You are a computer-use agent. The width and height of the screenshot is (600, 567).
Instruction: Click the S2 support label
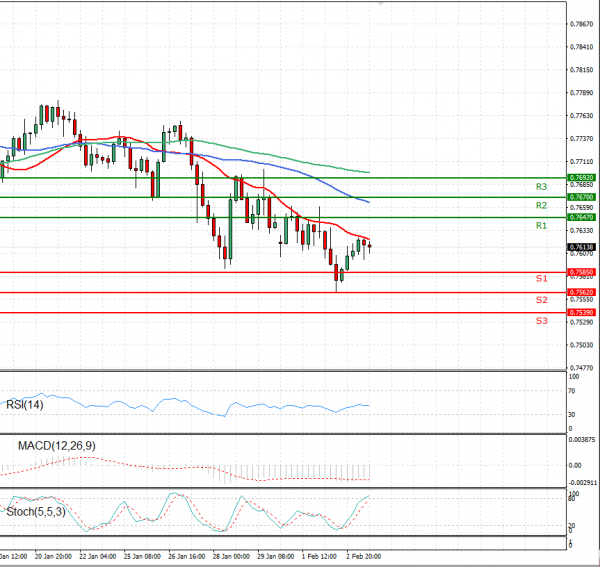[541, 300]
